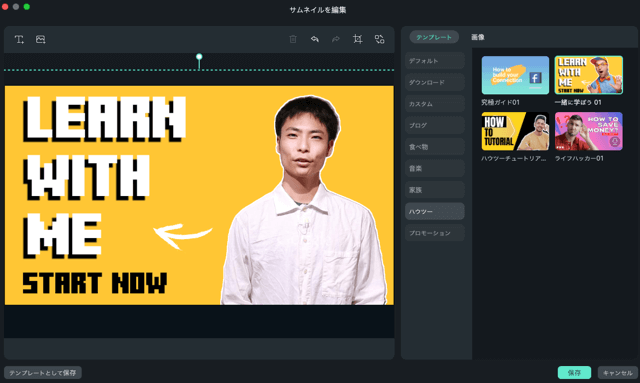Screen dimensions: 640x383
Task: Open the ブログ category
Action: coord(435,125)
